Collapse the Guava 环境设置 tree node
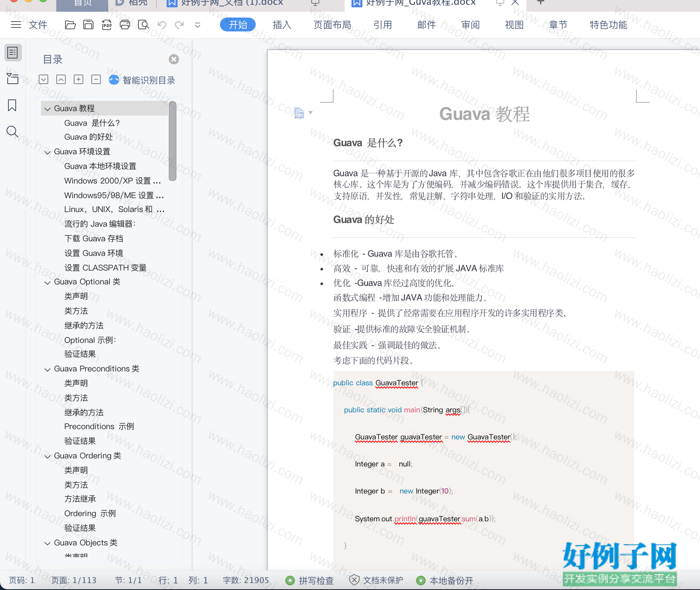The height and width of the screenshot is (590, 700). (47, 152)
